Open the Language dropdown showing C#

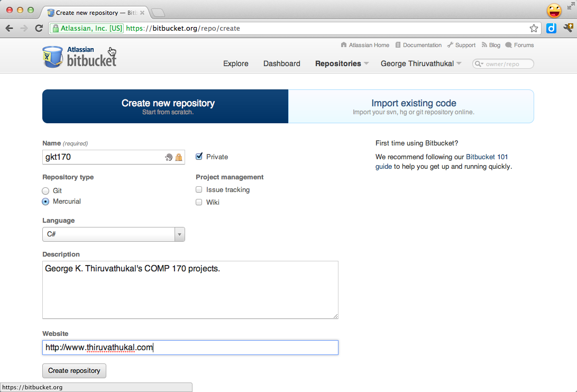(x=114, y=234)
